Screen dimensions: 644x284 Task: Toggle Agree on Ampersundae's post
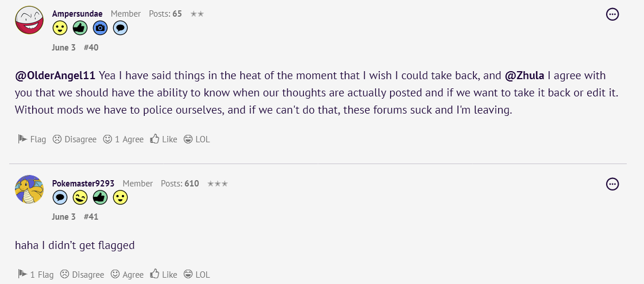pos(124,139)
